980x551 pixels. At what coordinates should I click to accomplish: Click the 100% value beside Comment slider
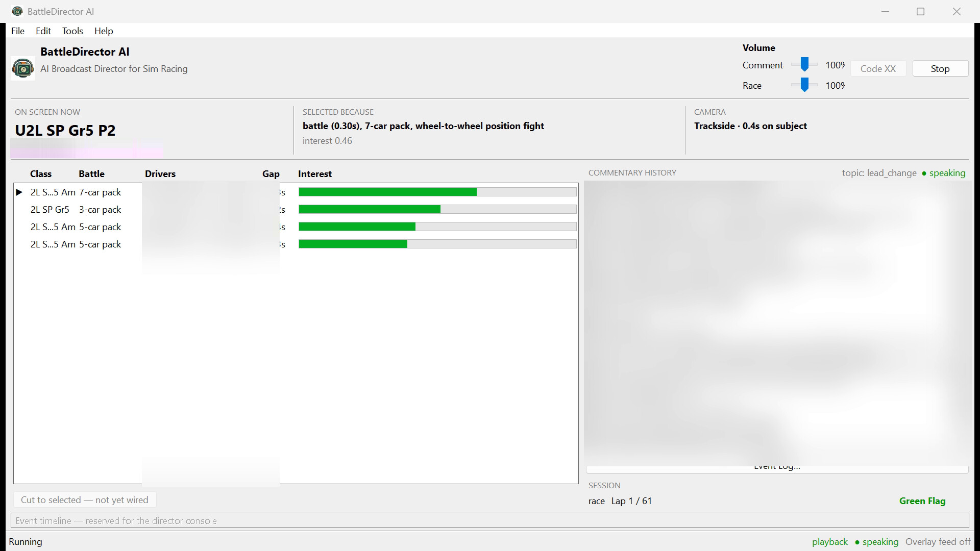pyautogui.click(x=835, y=65)
